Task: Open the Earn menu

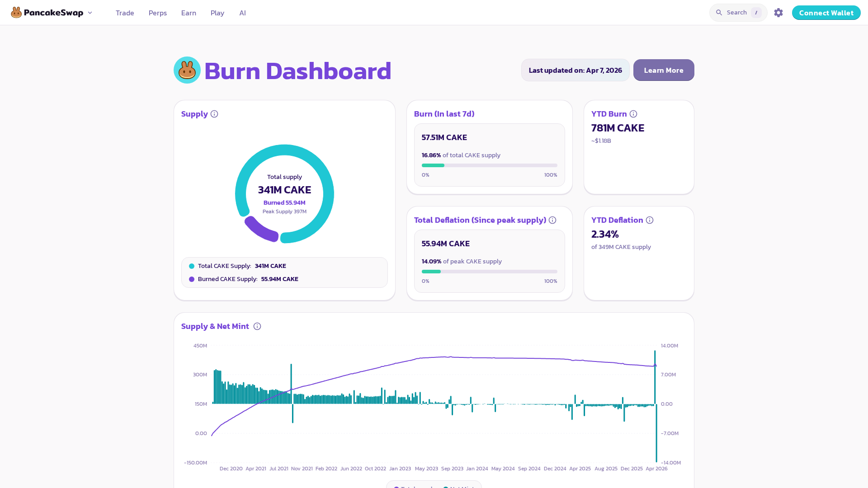Action: (x=189, y=13)
